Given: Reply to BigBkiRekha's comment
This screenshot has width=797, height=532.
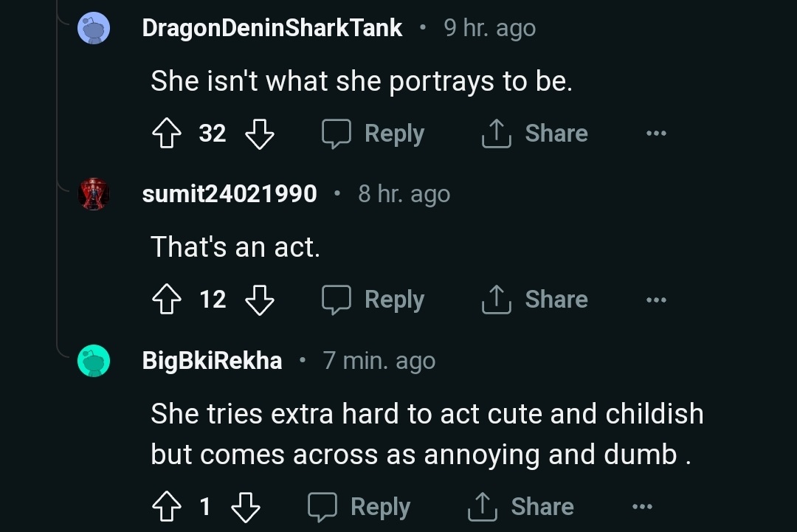Looking at the screenshot, I should (359, 507).
